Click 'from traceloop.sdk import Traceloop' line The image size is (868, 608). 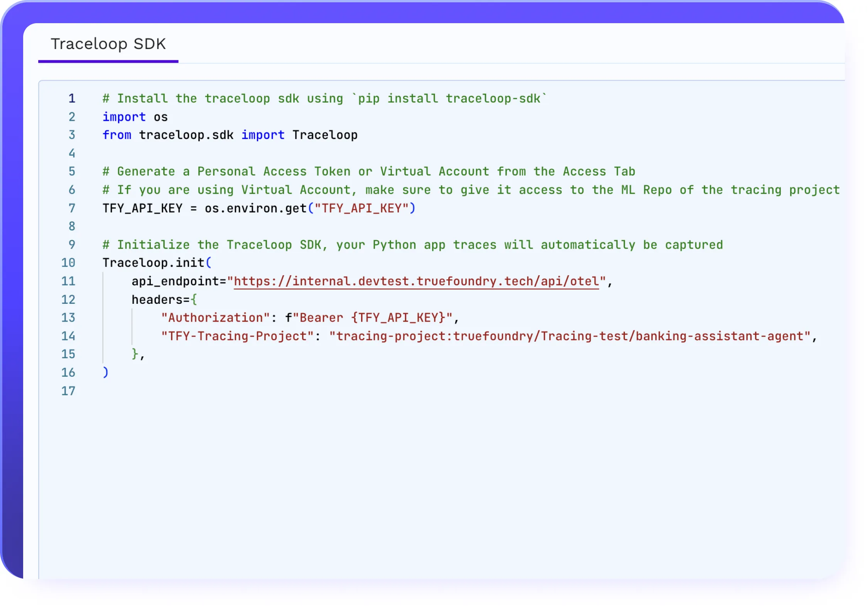[230, 135]
